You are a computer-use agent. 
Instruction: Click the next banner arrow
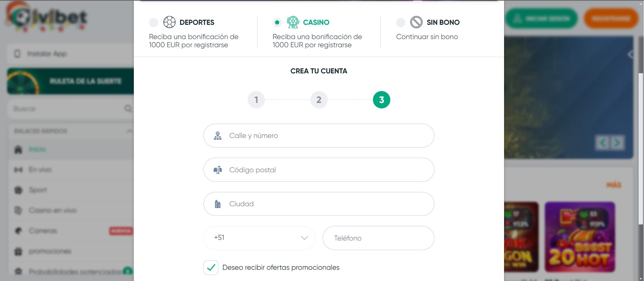[617, 143]
